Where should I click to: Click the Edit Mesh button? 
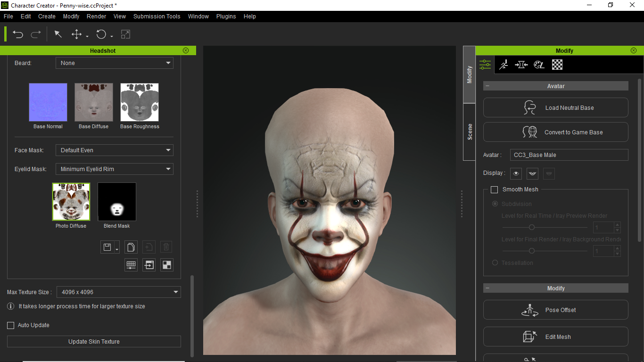[x=556, y=337]
